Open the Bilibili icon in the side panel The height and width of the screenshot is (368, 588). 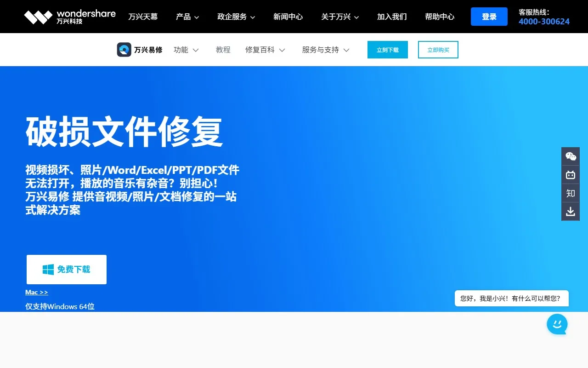click(x=570, y=174)
